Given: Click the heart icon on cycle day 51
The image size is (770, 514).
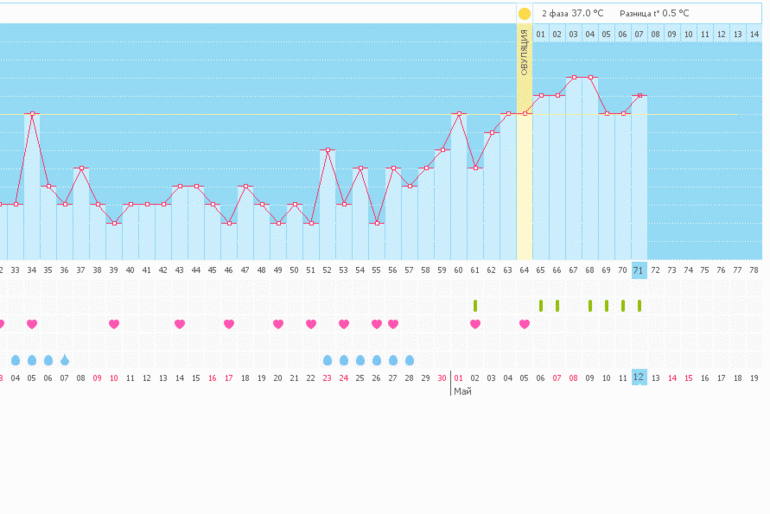Looking at the screenshot, I should tap(311, 324).
